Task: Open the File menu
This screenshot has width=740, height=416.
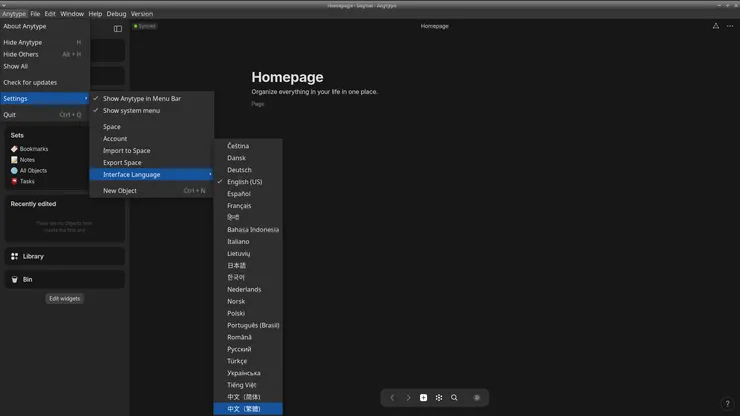Action: coord(35,14)
